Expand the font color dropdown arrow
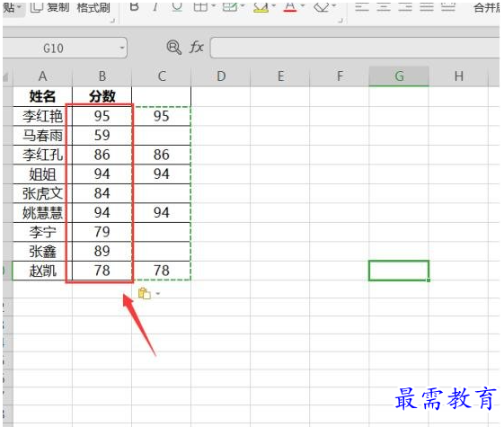The width and height of the screenshot is (504, 427). tap(303, 5)
